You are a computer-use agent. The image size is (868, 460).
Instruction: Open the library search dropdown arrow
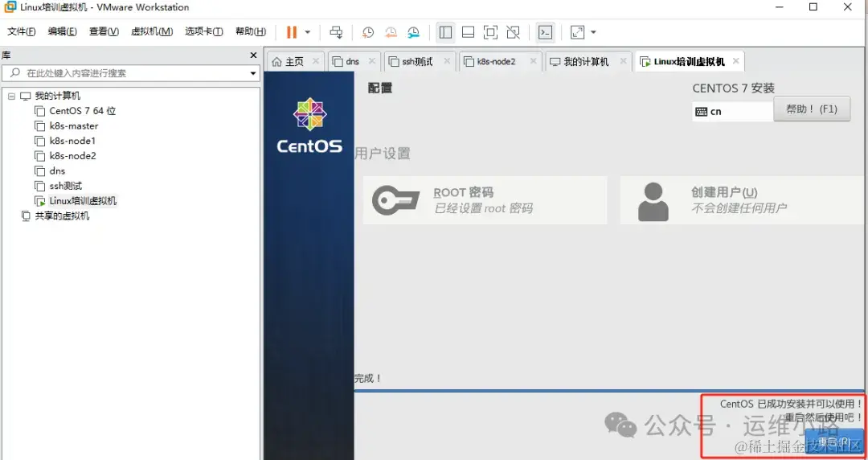pos(253,73)
